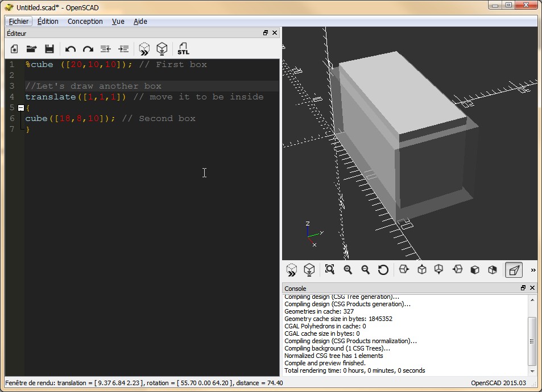Click 'Total rendering time' console line
Image resolution: width=542 pixels, height=392 pixels.
(x=355, y=370)
